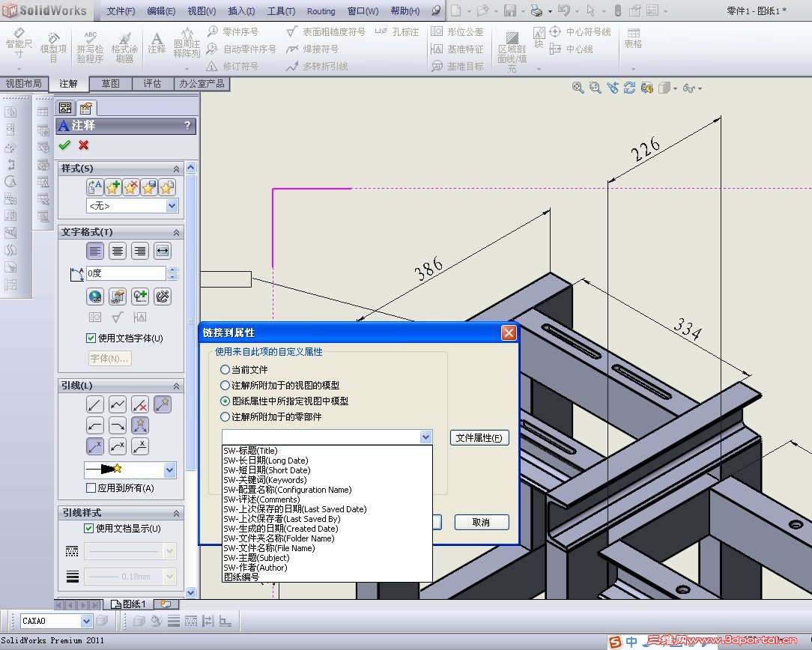Run the Spell Checker (拼写检验程序) tool
Screen dimensions: 812x650
click(90, 46)
